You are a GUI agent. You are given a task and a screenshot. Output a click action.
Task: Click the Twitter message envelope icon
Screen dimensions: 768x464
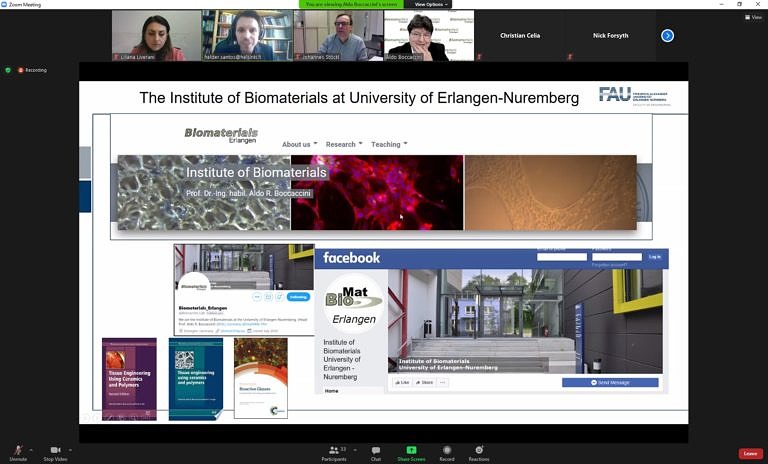click(268, 297)
